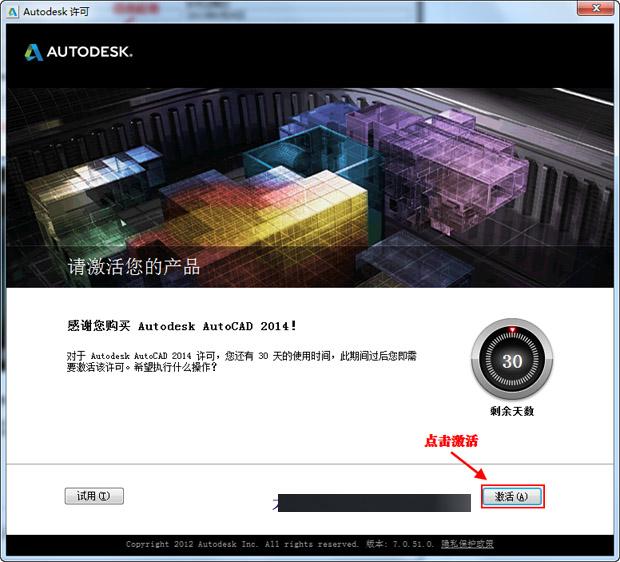Click the Autodesk title bar app icon
Viewport: 620px width, 562px height.
(13, 12)
